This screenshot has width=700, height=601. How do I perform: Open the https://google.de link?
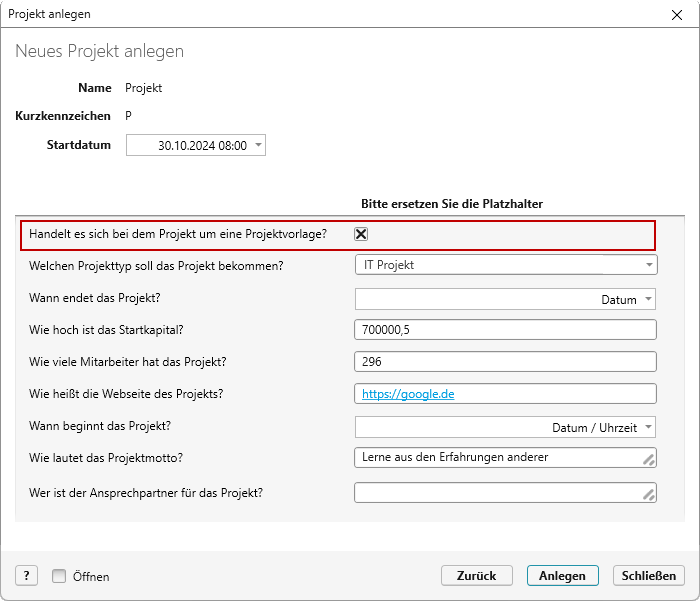tap(408, 394)
